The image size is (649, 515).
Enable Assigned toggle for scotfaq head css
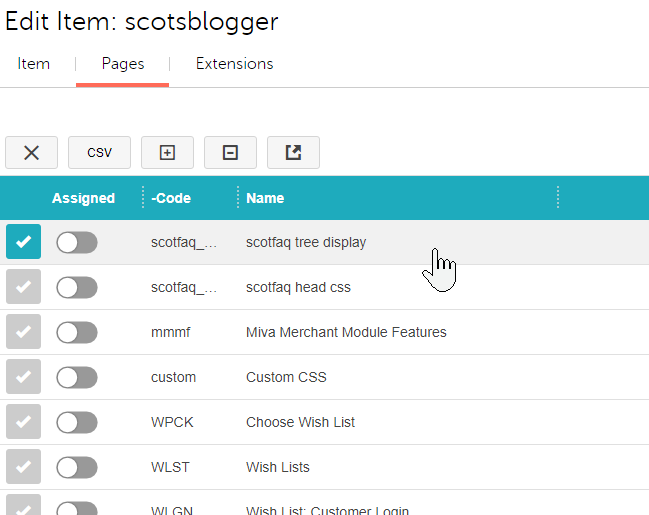pos(77,287)
